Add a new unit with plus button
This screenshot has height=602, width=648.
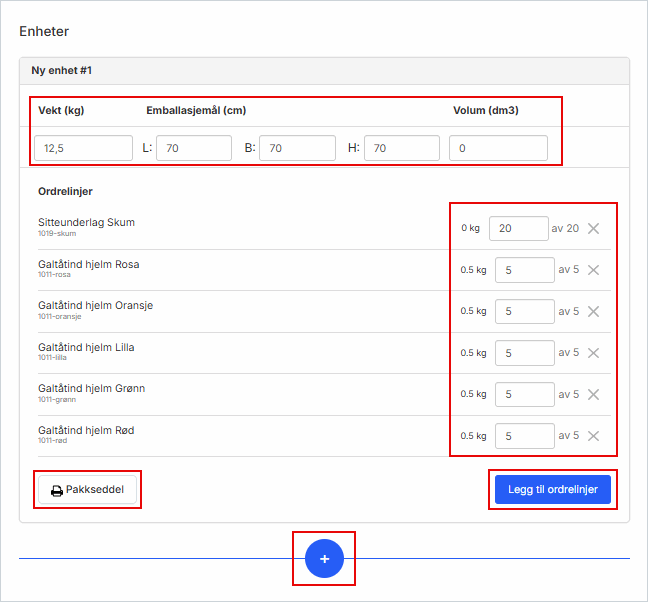pyautogui.click(x=324, y=558)
